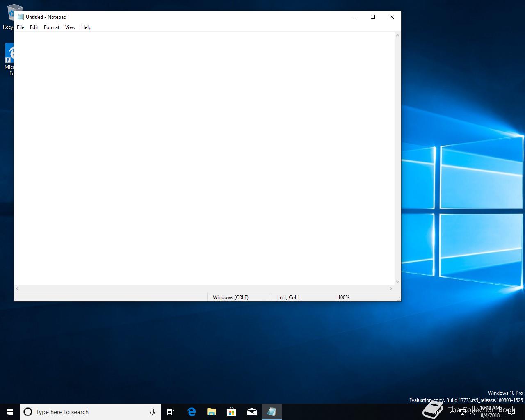
Task: Open the Action Center notifications icon
Action: tap(511, 412)
